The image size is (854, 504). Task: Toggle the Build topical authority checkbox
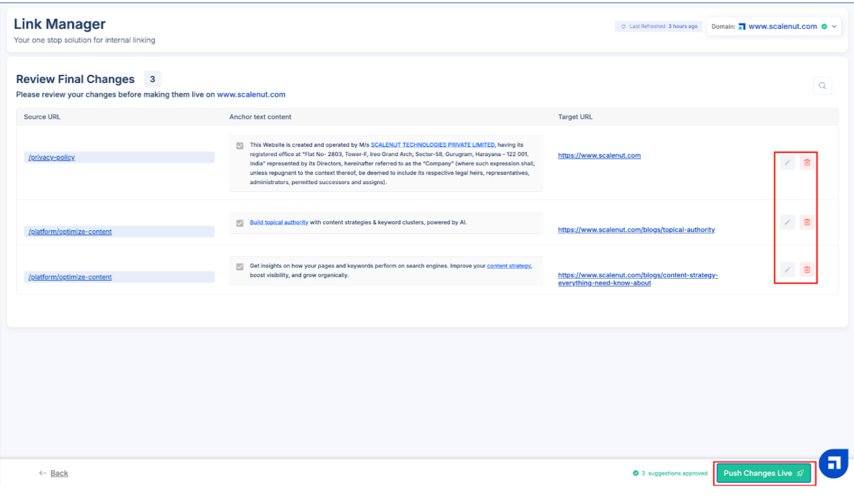click(240, 223)
